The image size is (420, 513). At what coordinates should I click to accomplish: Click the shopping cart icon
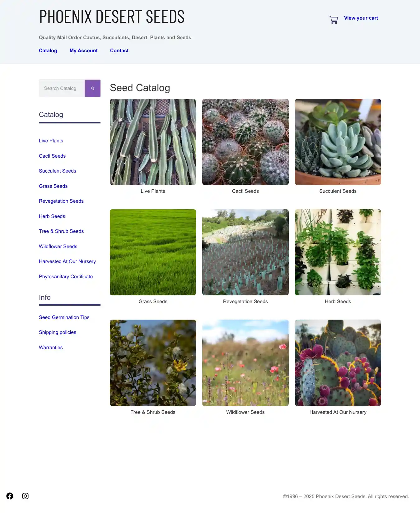[334, 20]
